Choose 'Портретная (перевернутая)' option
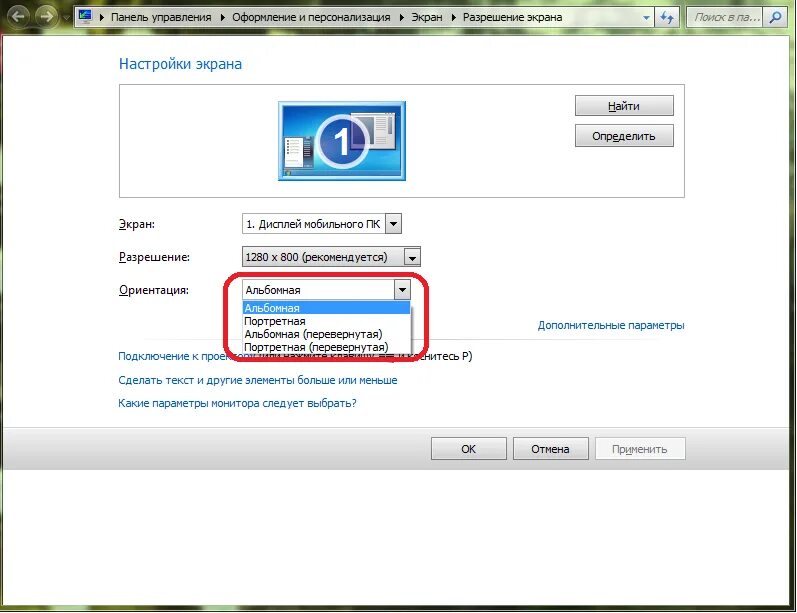797x613 pixels. coord(326,348)
